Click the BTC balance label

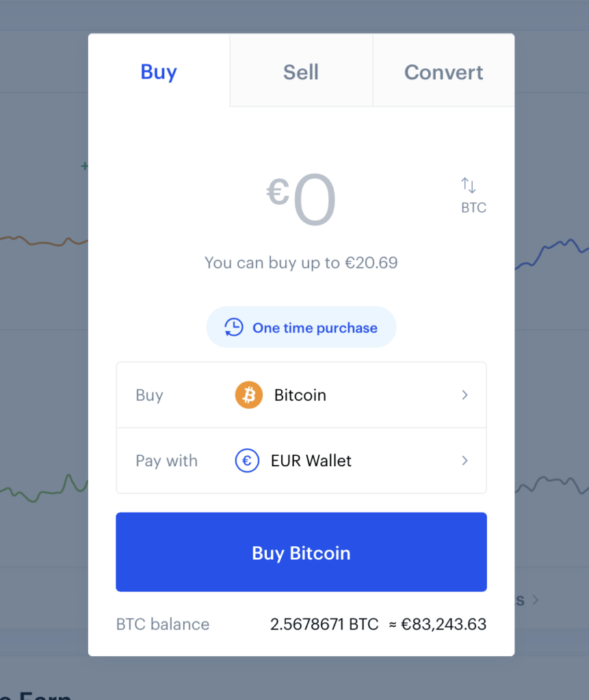coord(163,624)
